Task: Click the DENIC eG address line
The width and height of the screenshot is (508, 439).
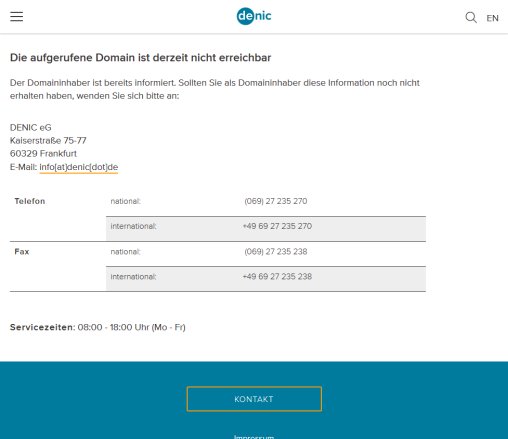Action: tap(31, 128)
